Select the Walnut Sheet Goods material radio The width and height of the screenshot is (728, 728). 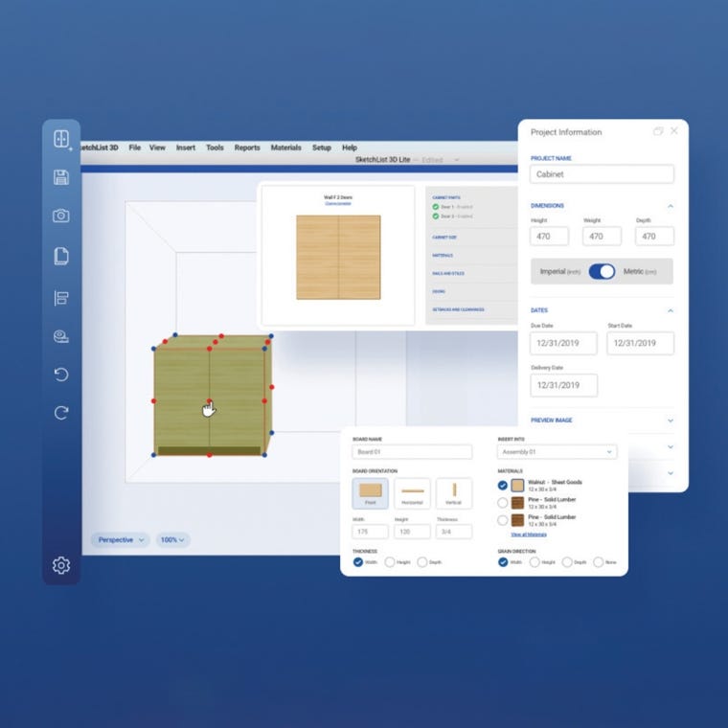502,486
